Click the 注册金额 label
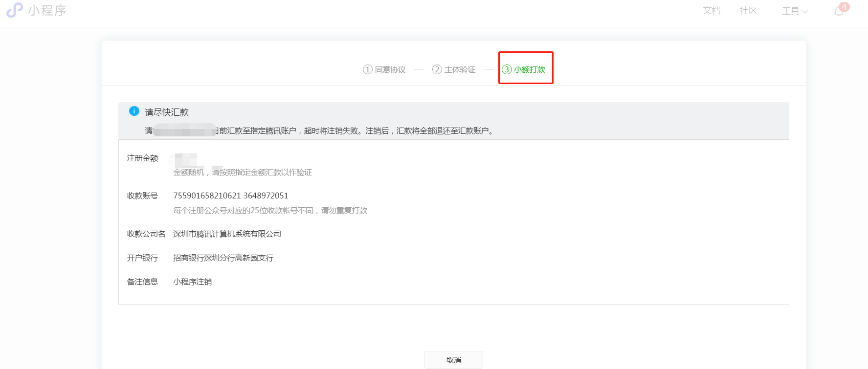Screen dimensions: 868x369 pos(142,158)
